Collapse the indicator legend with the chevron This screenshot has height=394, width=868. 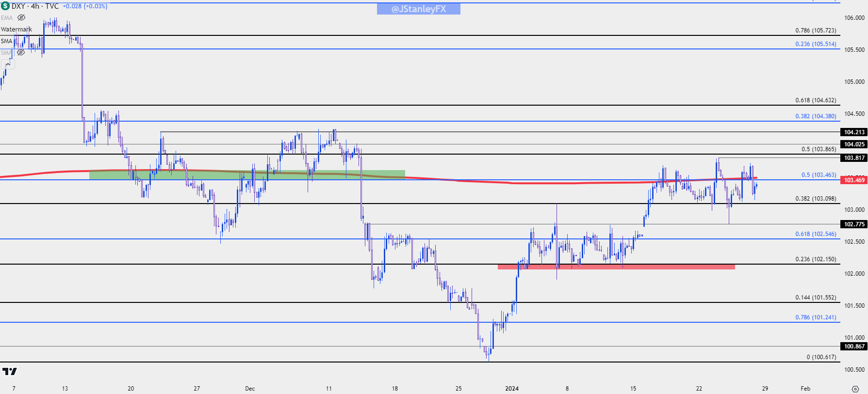[8, 64]
